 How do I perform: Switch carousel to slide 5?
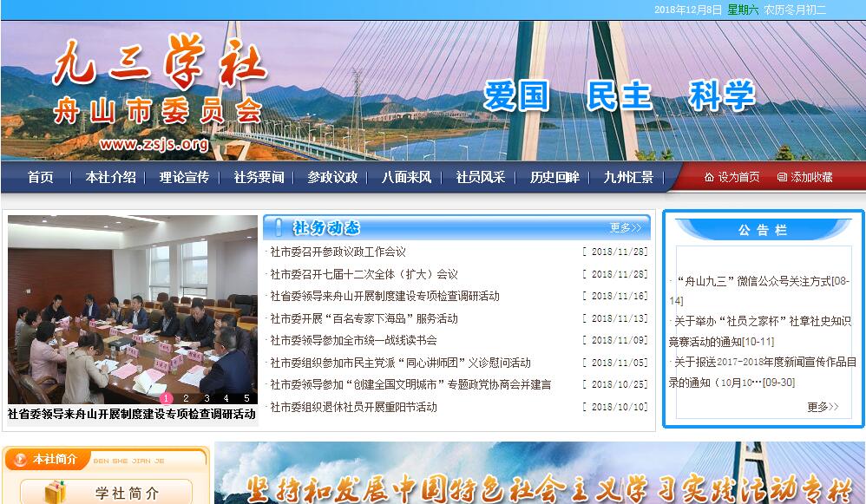point(246,398)
